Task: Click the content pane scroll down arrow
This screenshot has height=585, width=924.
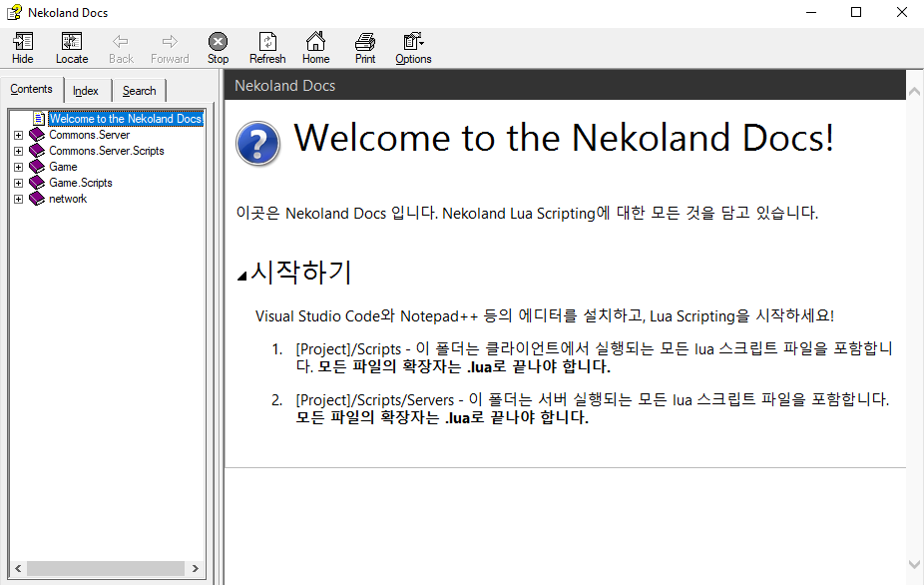Action: click(x=914, y=565)
